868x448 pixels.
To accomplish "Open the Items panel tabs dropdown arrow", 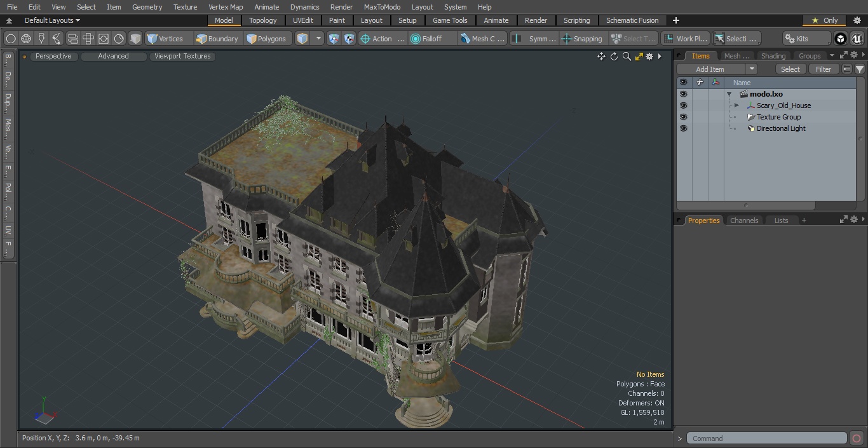I will pos(832,56).
